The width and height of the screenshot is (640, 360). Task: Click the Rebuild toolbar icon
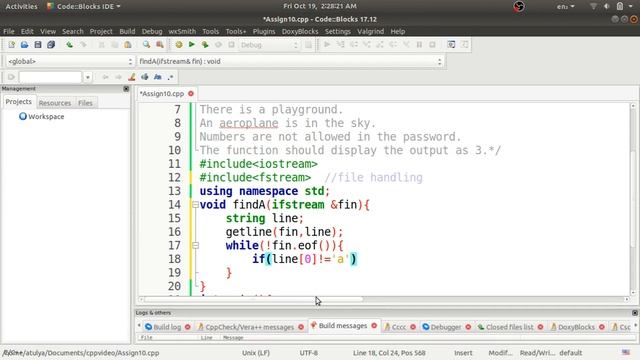218,44
